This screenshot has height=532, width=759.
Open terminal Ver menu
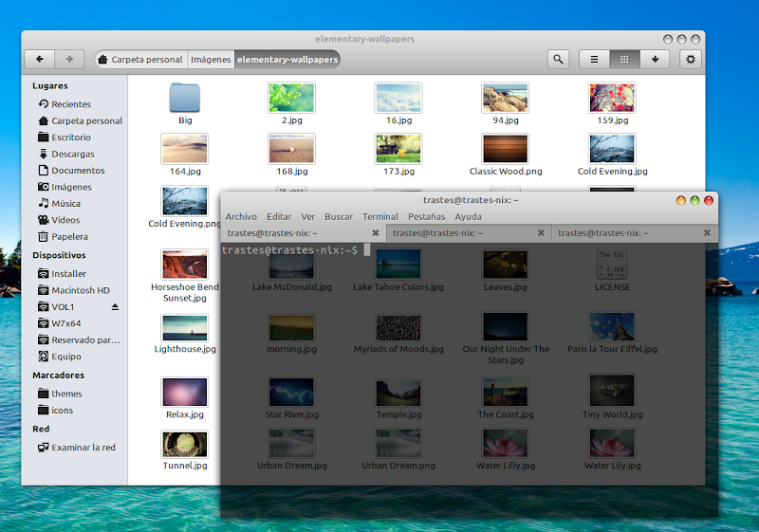[x=307, y=216]
